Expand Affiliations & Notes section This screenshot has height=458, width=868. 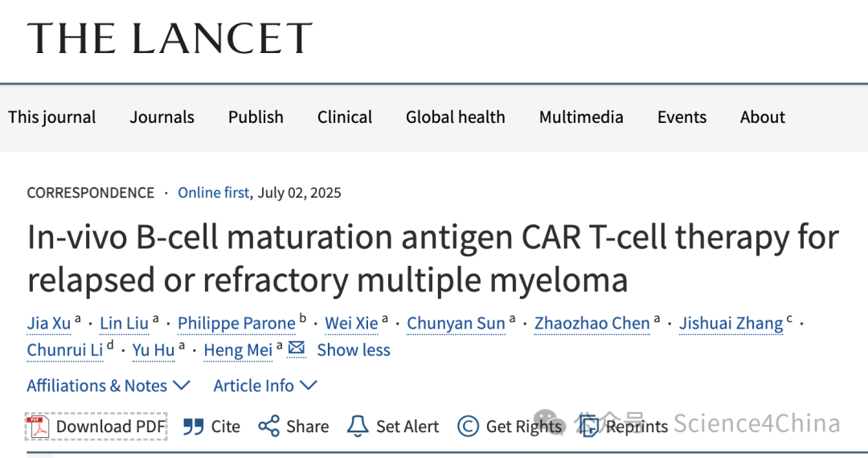(x=108, y=386)
